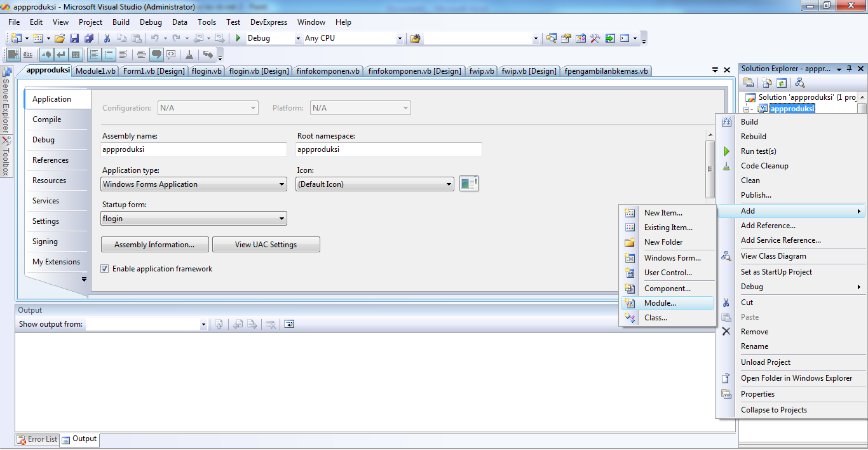Image resolution: width=868 pixels, height=450 pixels.
Task: Open the Any CPU platform dropdown
Action: pos(400,38)
